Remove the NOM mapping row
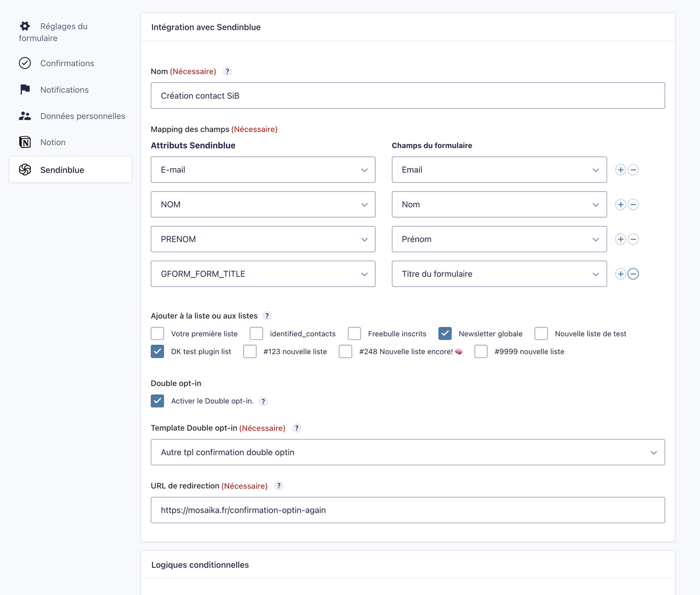 tap(633, 205)
